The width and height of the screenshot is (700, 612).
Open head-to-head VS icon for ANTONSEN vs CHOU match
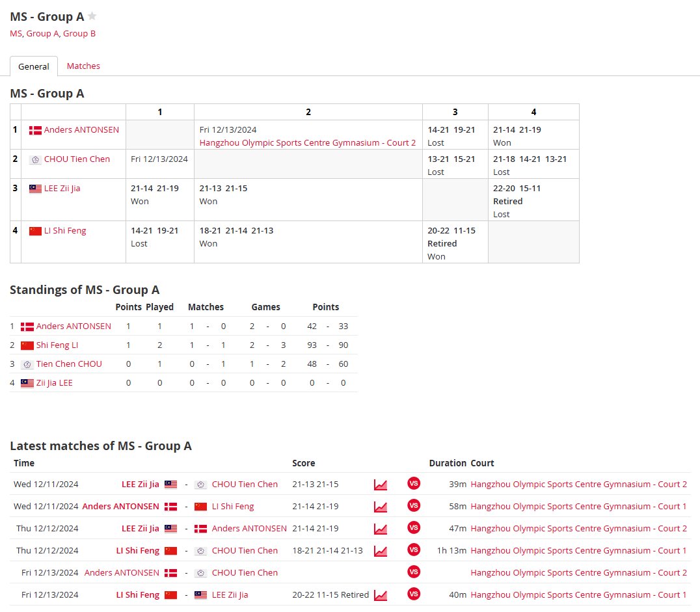pyautogui.click(x=414, y=572)
